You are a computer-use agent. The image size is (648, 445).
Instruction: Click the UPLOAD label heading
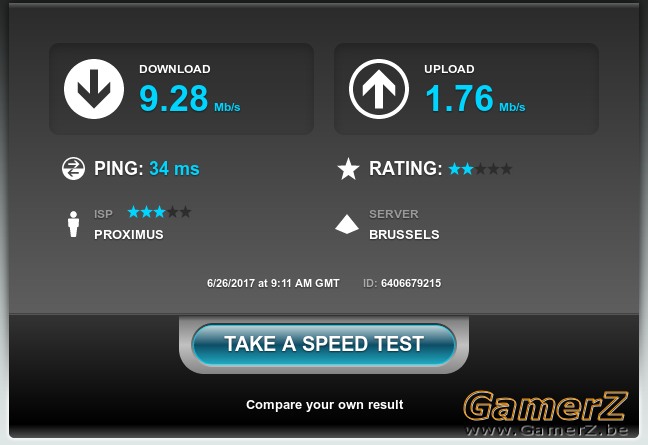[449, 69]
